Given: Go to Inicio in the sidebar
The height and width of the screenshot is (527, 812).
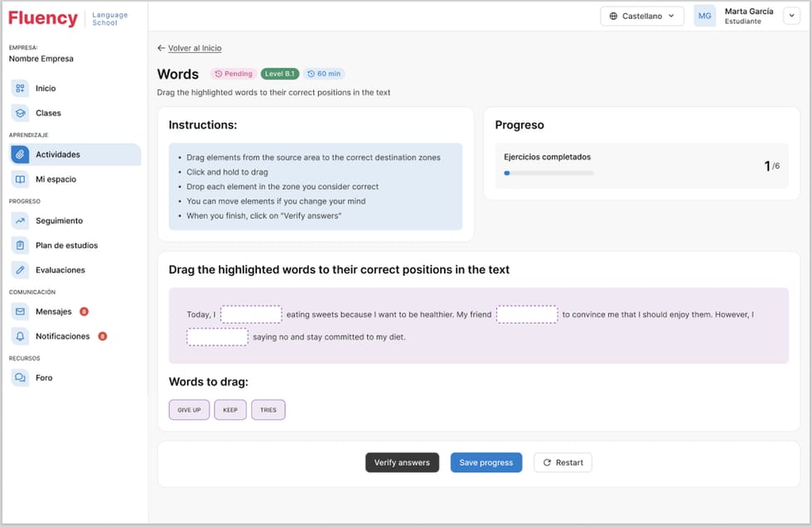Looking at the screenshot, I should [75, 88].
